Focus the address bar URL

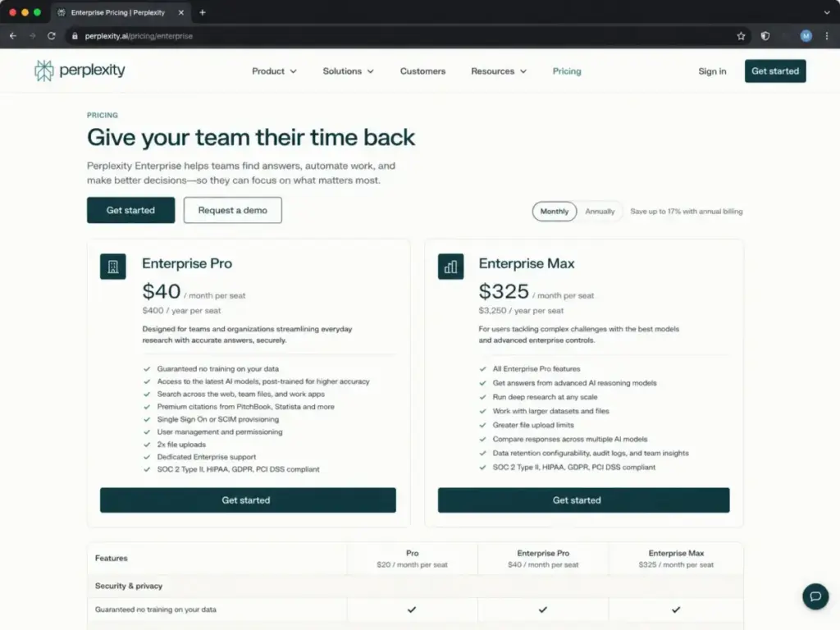tap(139, 36)
